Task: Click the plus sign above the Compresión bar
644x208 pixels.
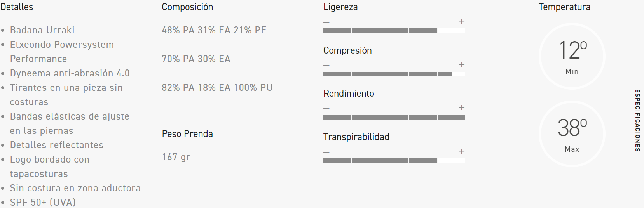Action: (x=462, y=65)
